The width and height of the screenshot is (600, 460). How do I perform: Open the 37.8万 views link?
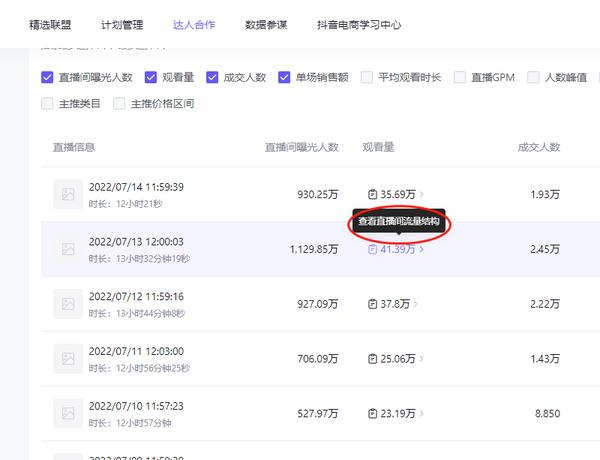click(395, 304)
